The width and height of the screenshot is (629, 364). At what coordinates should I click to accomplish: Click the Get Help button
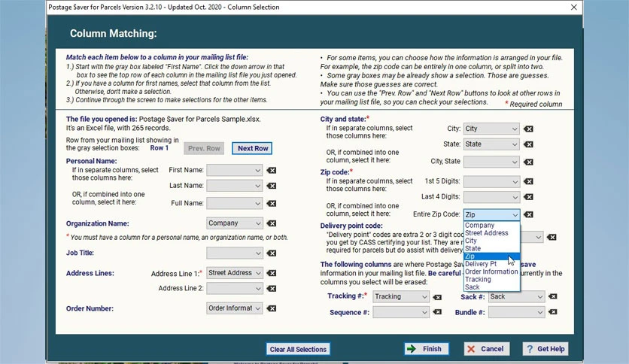546,349
